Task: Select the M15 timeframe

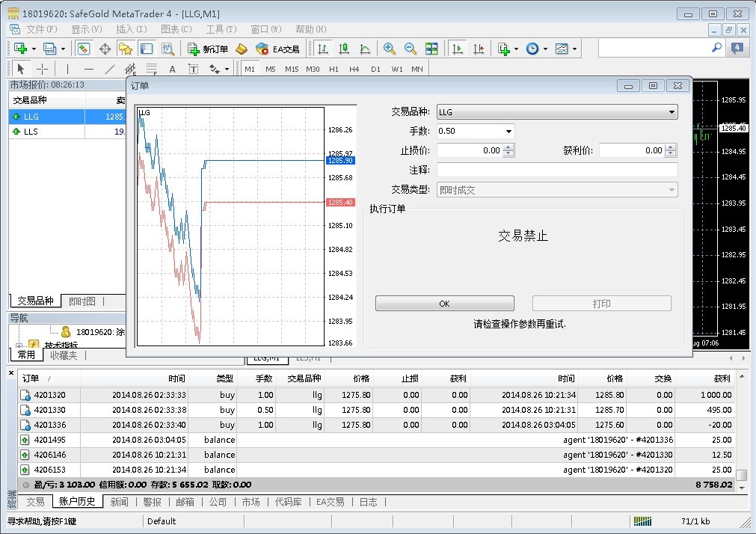Action: (291, 69)
